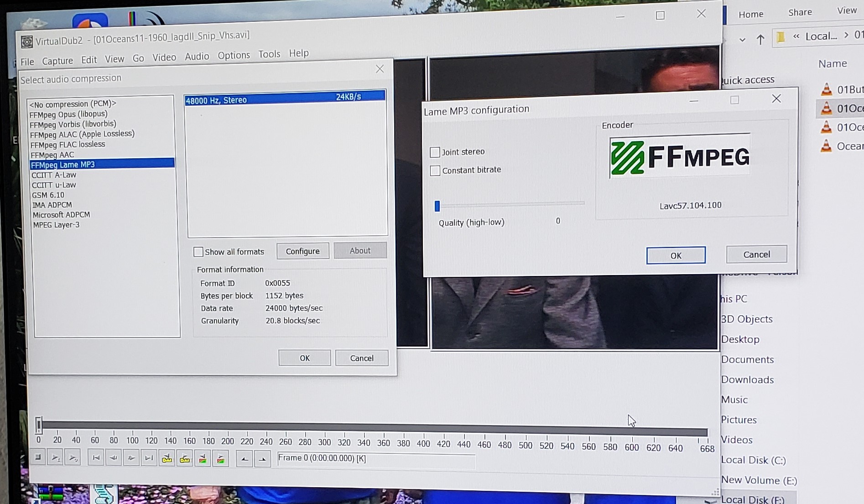Viewport: 864px width, 504px height.
Task: Open the Edit menu
Action: pos(89,60)
